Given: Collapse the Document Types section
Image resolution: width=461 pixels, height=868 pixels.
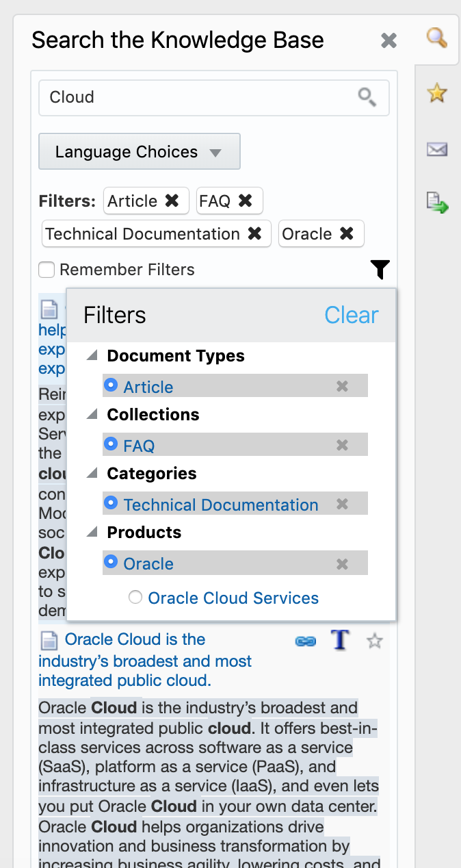Looking at the screenshot, I should pyautogui.click(x=92, y=356).
